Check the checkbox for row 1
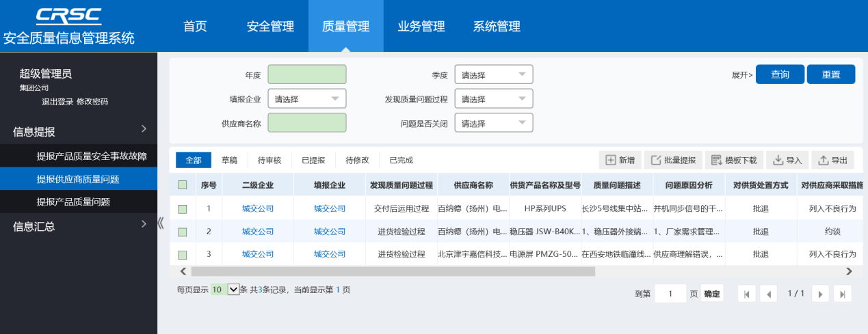This screenshot has height=334, width=868. [183, 209]
